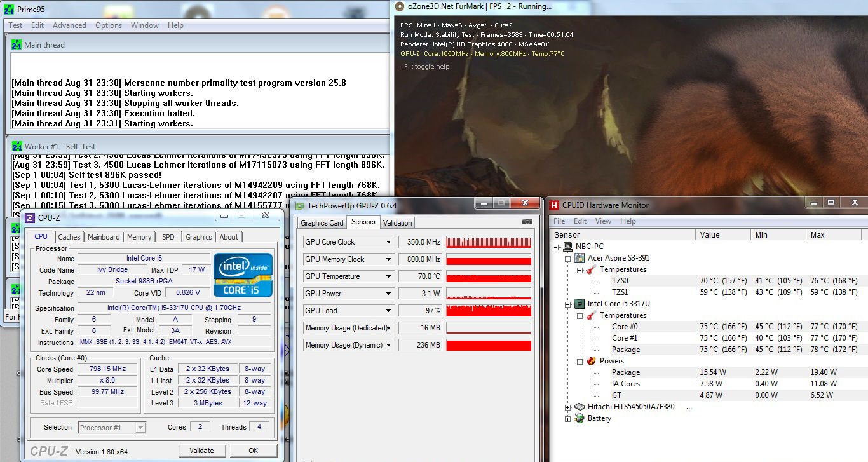Click the GPU-Z title bar icon
The width and height of the screenshot is (868, 462).
pos(299,205)
